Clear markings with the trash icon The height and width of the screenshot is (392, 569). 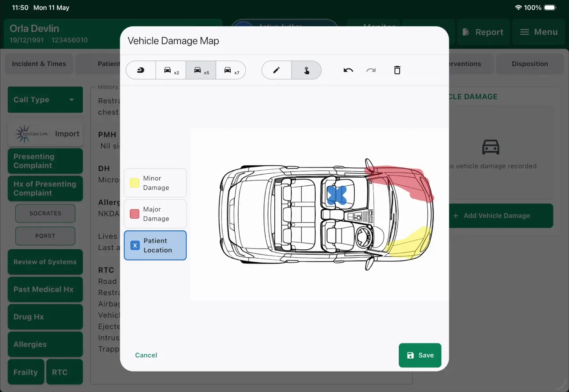[x=397, y=70]
